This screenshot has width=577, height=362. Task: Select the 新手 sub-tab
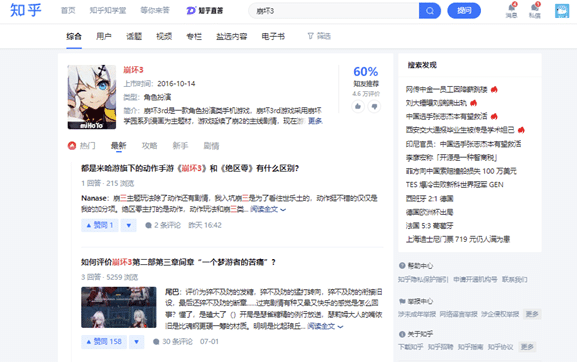coord(180,146)
